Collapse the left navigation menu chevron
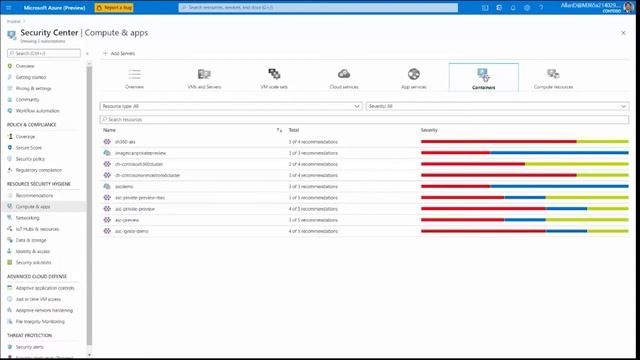Screen dimensions: 640x360 tap(87, 53)
